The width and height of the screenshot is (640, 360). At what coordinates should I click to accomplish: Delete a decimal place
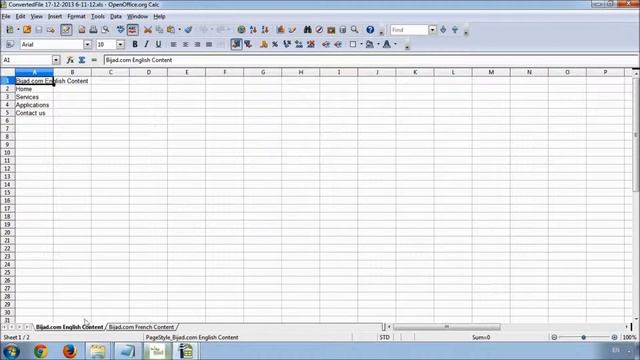click(311, 44)
